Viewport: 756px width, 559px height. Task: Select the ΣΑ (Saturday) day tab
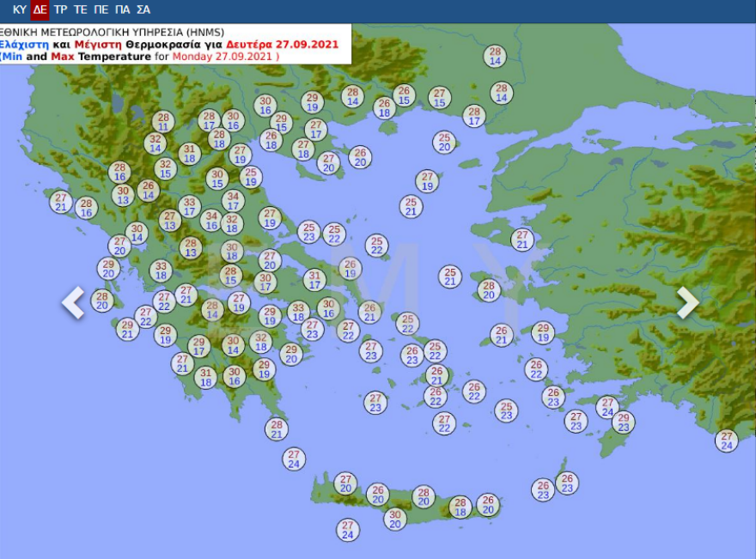coord(143,10)
